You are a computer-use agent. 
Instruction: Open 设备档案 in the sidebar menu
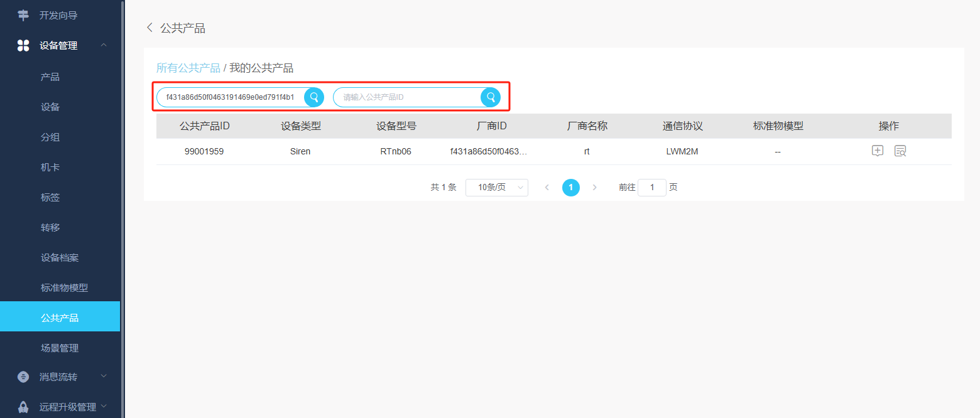click(x=60, y=257)
